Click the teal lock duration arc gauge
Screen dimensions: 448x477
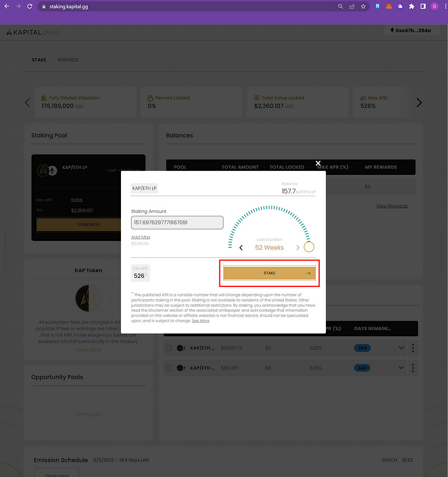pos(269,226)
